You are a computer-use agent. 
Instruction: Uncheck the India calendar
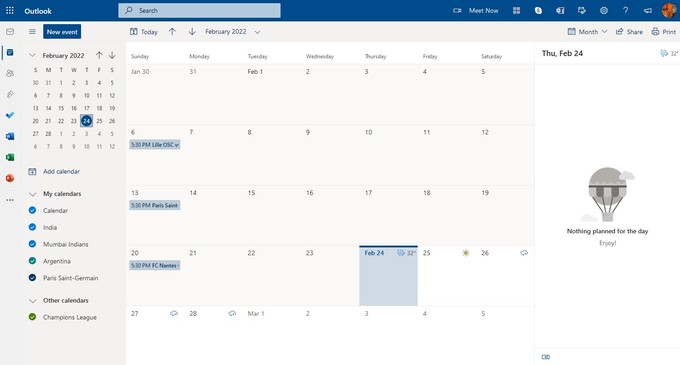click(32, 227)
